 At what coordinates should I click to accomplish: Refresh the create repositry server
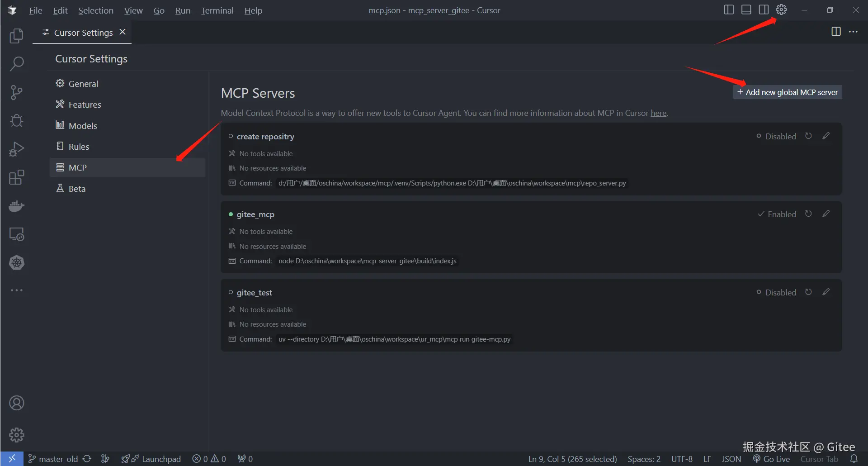tap(808, 136)
